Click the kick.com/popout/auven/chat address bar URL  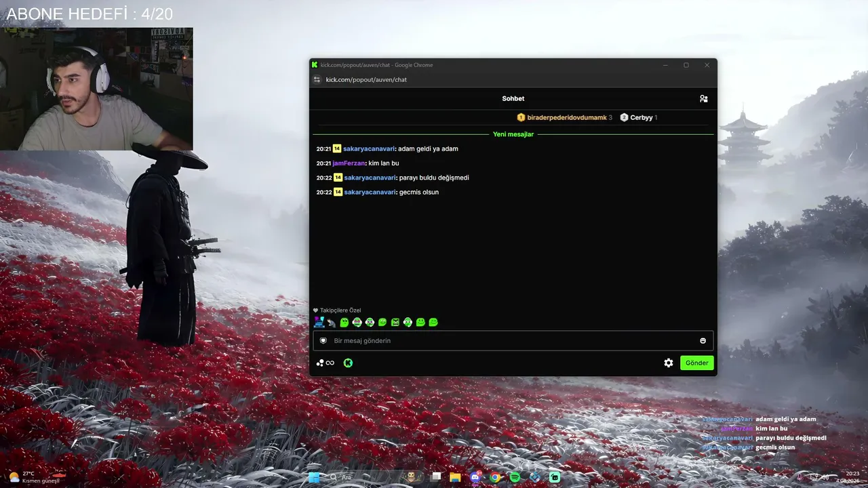tap(366, 79)
